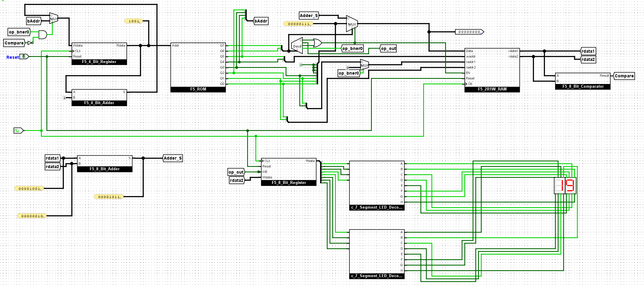
Task: Select the MUX connected to Adder_S tunnel
Action: pyautogui.click(x=352, y=24)
